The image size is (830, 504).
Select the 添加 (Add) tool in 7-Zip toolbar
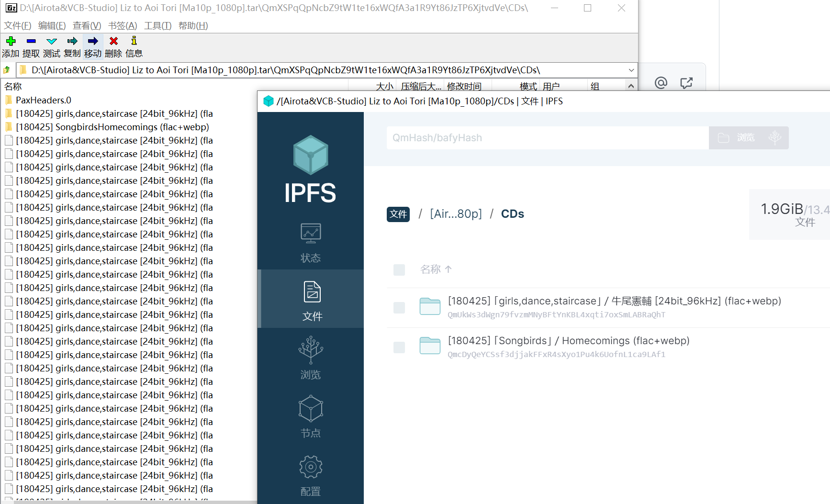pos(10,46)
